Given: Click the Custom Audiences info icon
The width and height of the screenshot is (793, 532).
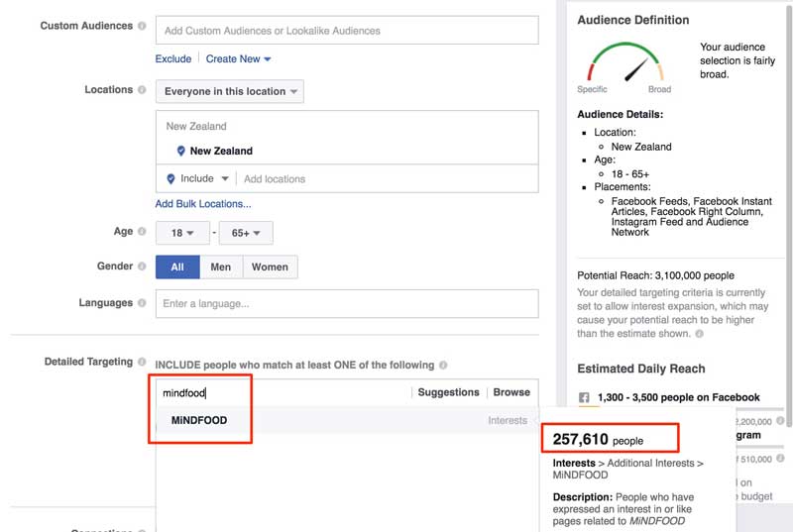Looking at the screenshot, I should point(142,26).
